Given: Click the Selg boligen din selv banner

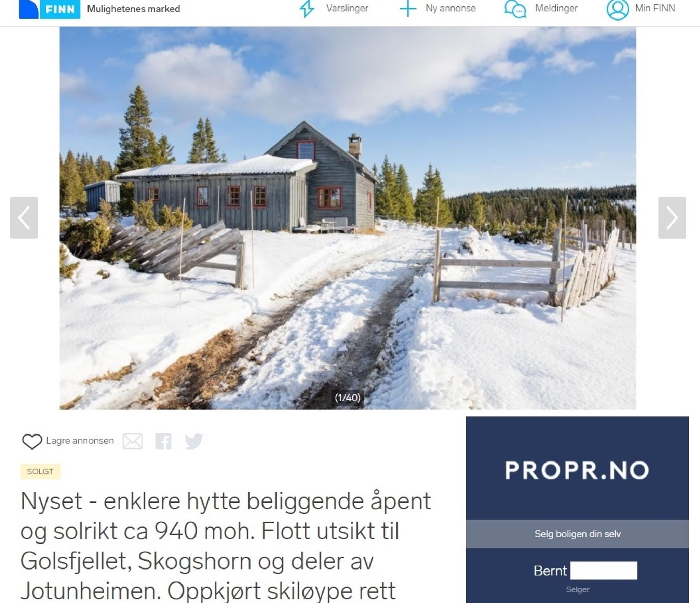Looking at the screenshot, I should pyautogui.click(x=577, y=534).
